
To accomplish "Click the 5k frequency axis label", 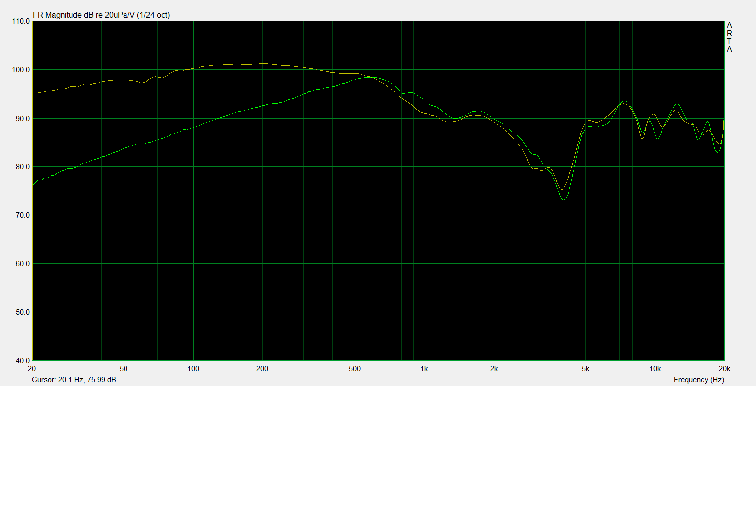I will click(585, 369).
